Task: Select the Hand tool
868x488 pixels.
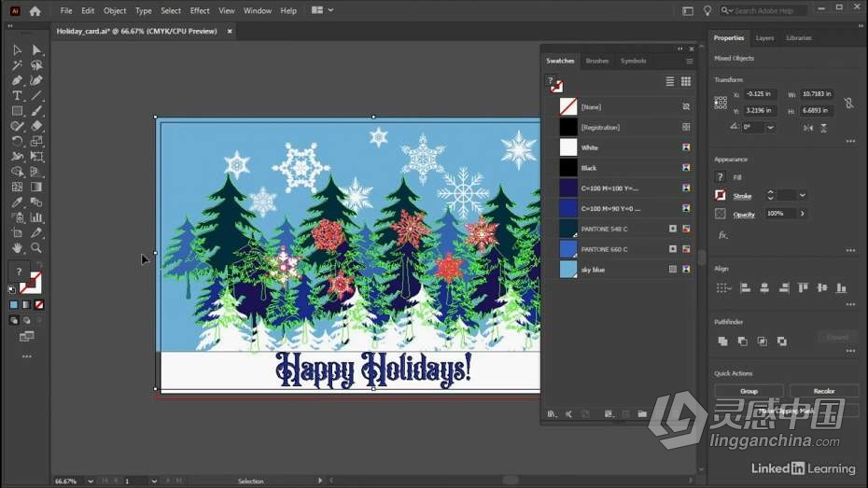Action: (17, 248)
